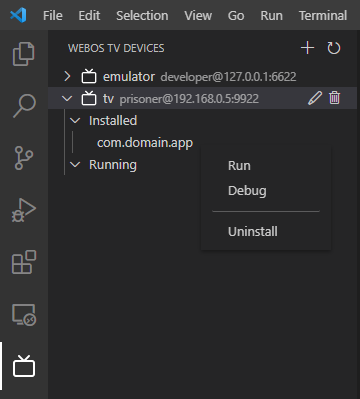Open the webOS TV activity bar icon

[x=24, y=366]
